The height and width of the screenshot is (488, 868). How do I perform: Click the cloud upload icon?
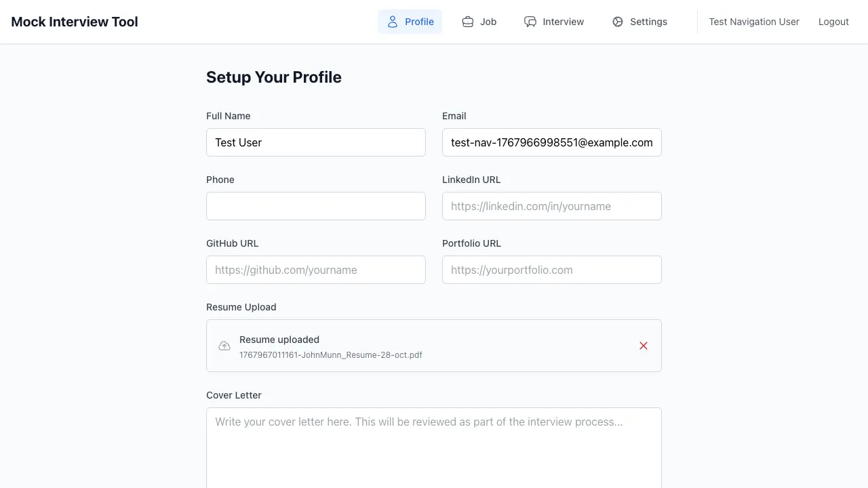(x=224, y=346)
